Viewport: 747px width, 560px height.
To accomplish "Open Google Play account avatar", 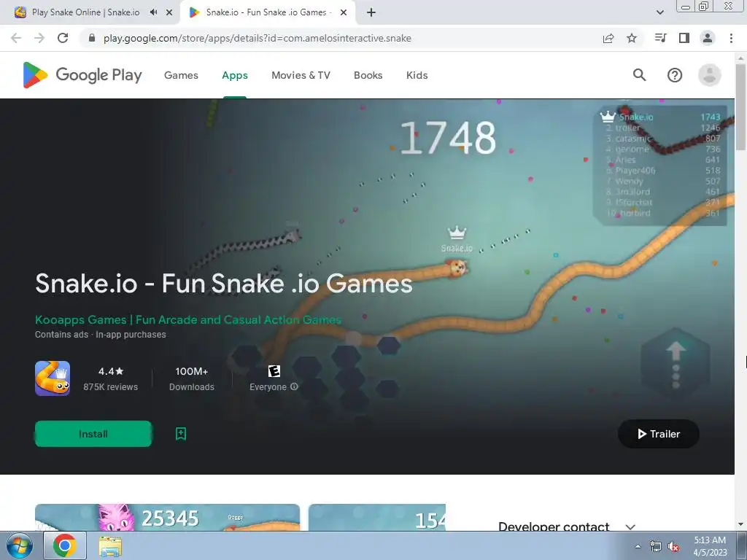I will point(709,75).
